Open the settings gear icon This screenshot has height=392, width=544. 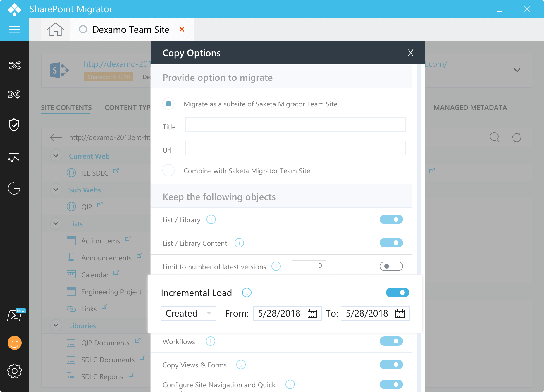pyautogui.click(x=14, y=371)
